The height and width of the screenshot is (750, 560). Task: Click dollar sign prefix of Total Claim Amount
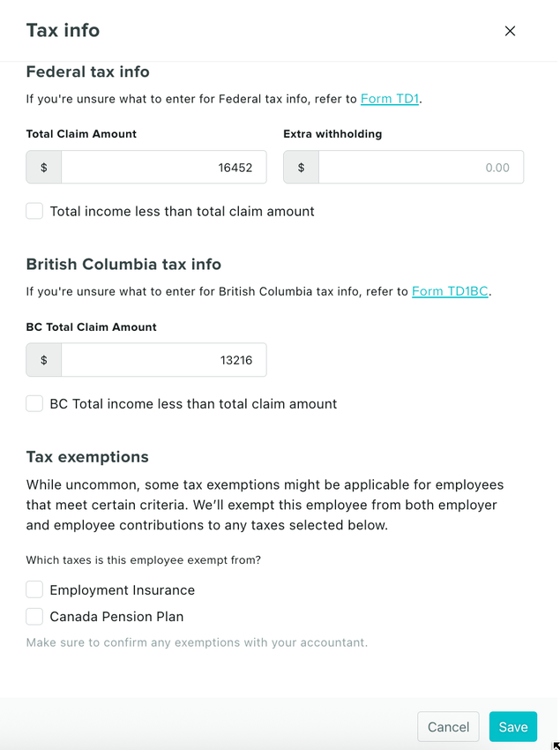click(x=44, y=168)
